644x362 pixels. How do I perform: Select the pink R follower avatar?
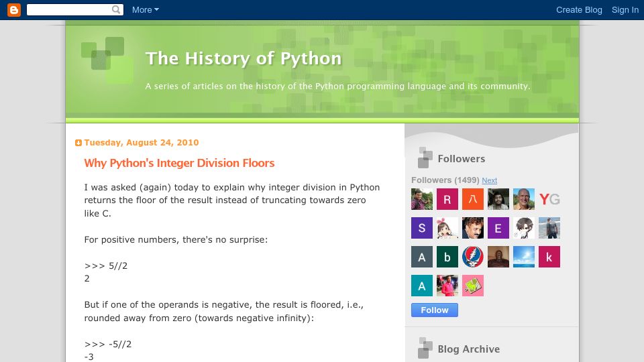tap(447, 199)
